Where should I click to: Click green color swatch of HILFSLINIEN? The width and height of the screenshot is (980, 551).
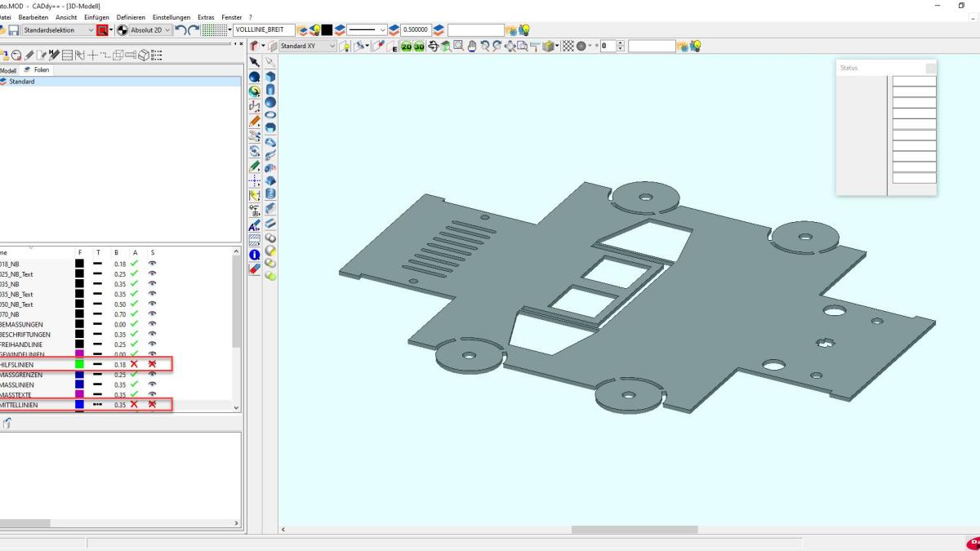tap(79, 364)
